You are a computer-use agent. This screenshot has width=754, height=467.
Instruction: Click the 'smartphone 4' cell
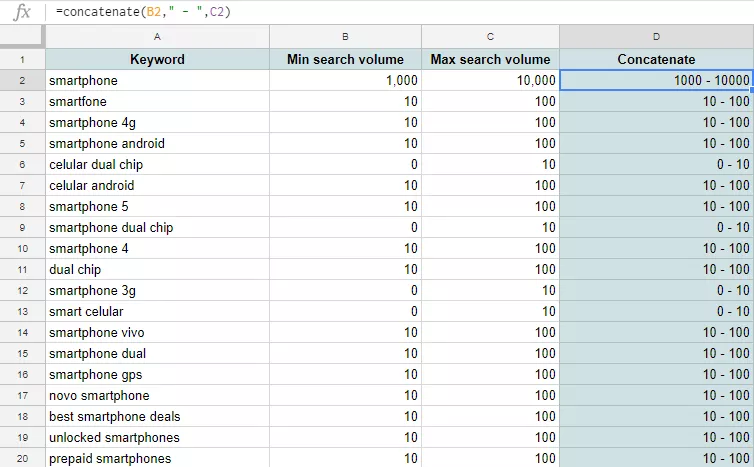(x=157, y=249)
